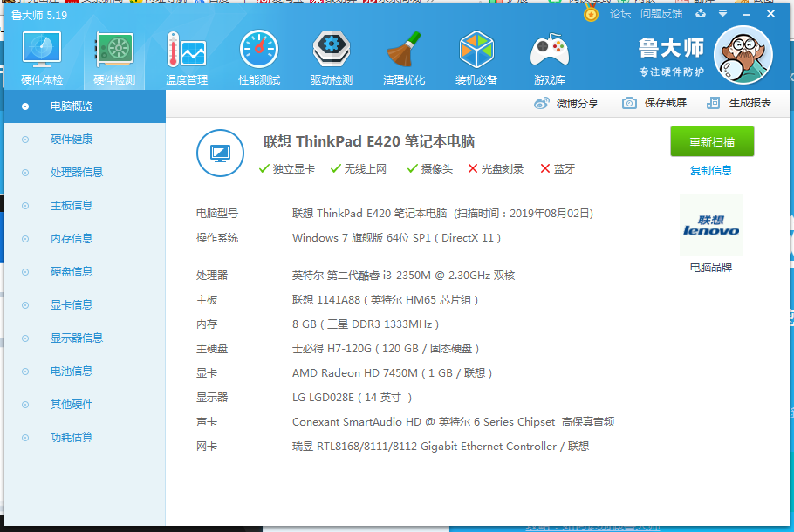Minimize the 鲁大师 window

click(746, 14)
